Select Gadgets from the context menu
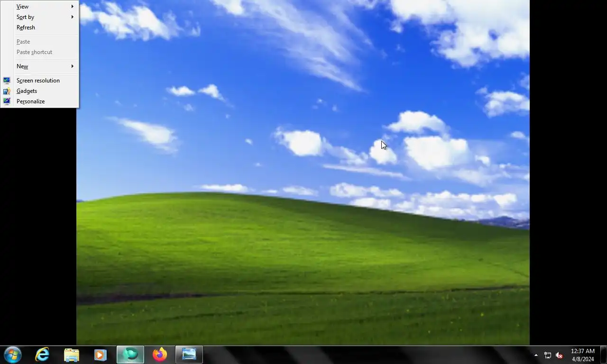This screenshot has width=607, height=364. (x=39, y=91)
